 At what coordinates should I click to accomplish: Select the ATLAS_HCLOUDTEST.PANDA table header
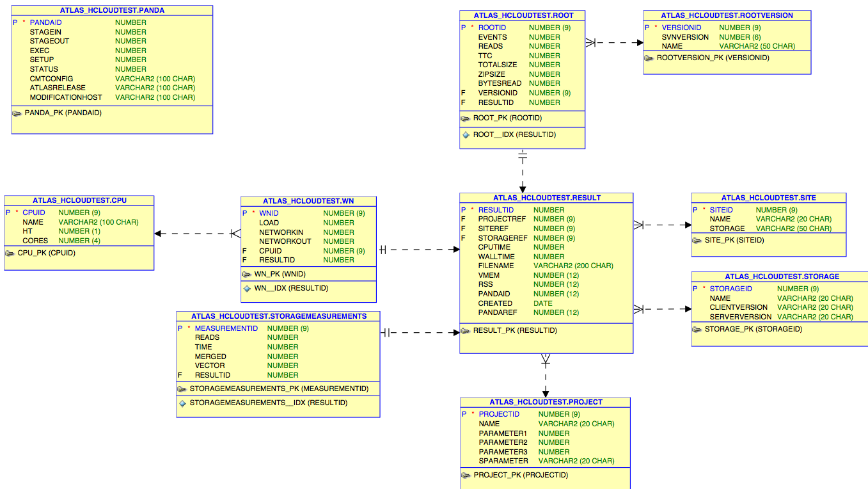(x=112, y=11)
